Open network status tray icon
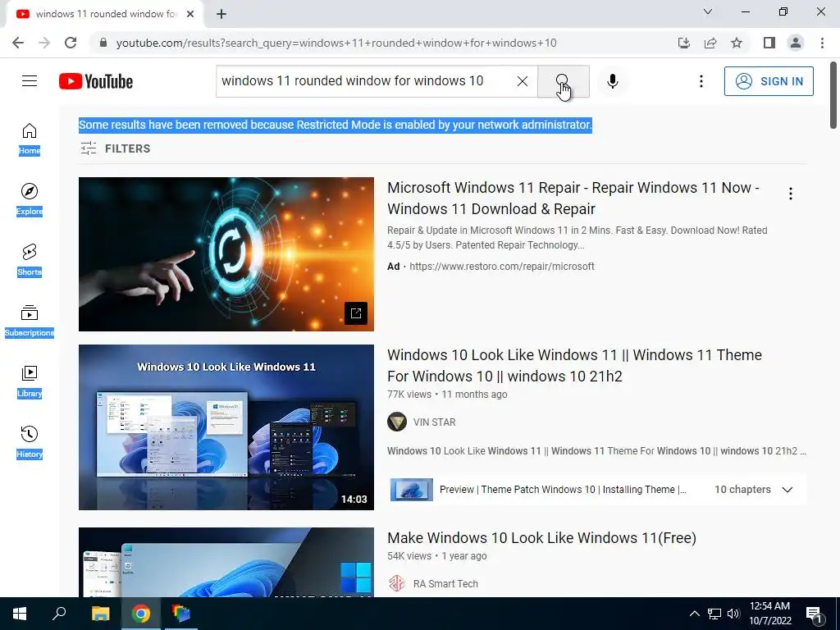The width and height of the screenshot is (840, 630). click(x=714, y=614)
